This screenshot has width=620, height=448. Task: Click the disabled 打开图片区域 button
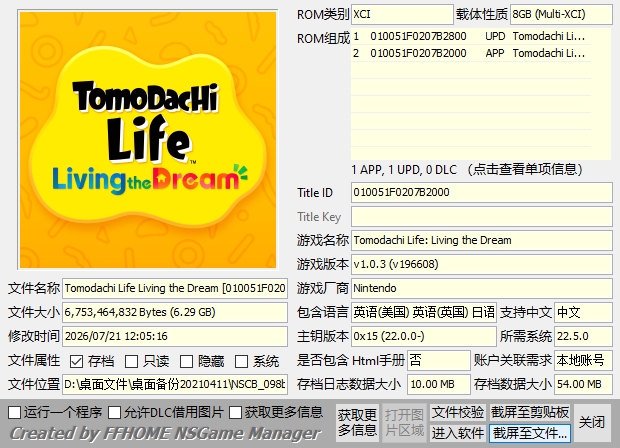(404, 423)
